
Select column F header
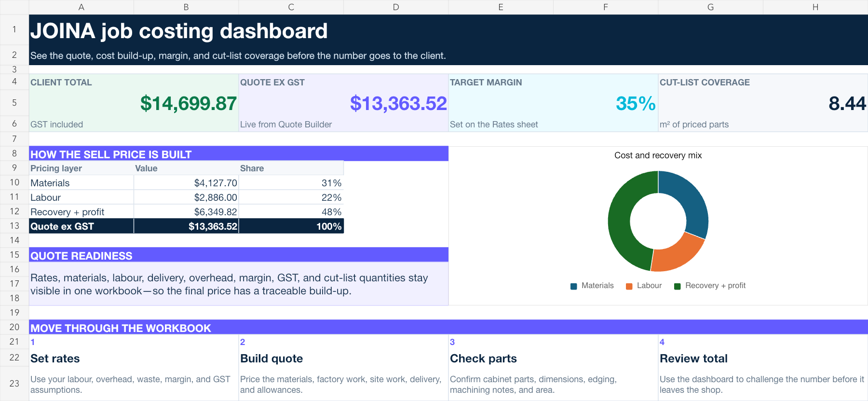point(606,7)
